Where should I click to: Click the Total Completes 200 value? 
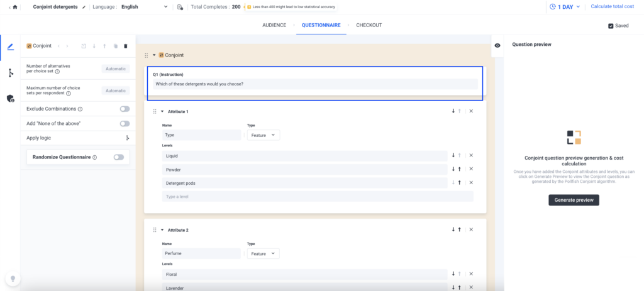[236, 7]
